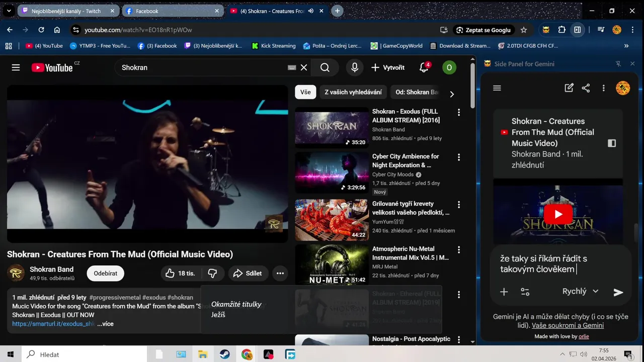This screenshot has width=644, height=362.
Task: Open the Gemini panel hamburger menu
Action: coord(497,88)
